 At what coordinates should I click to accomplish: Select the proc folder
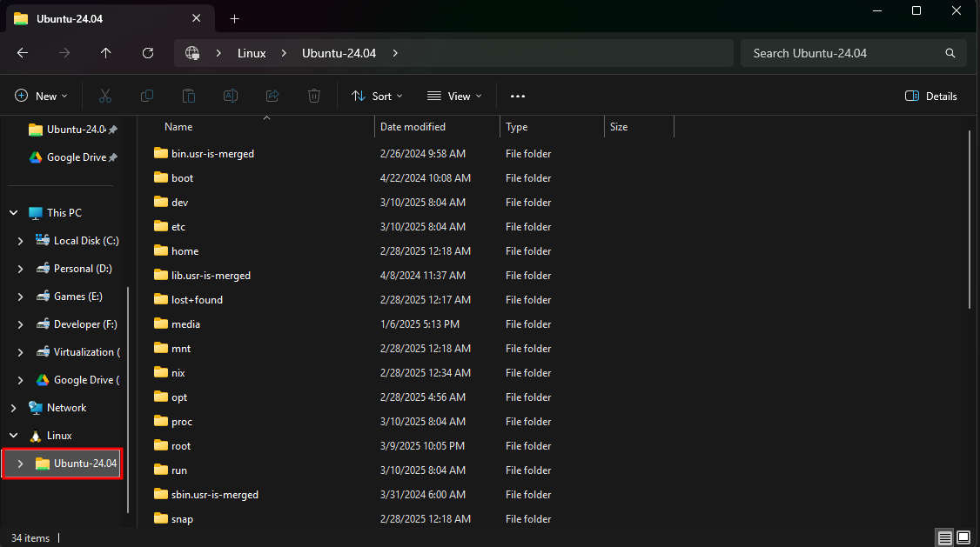[x=174, y=422]
